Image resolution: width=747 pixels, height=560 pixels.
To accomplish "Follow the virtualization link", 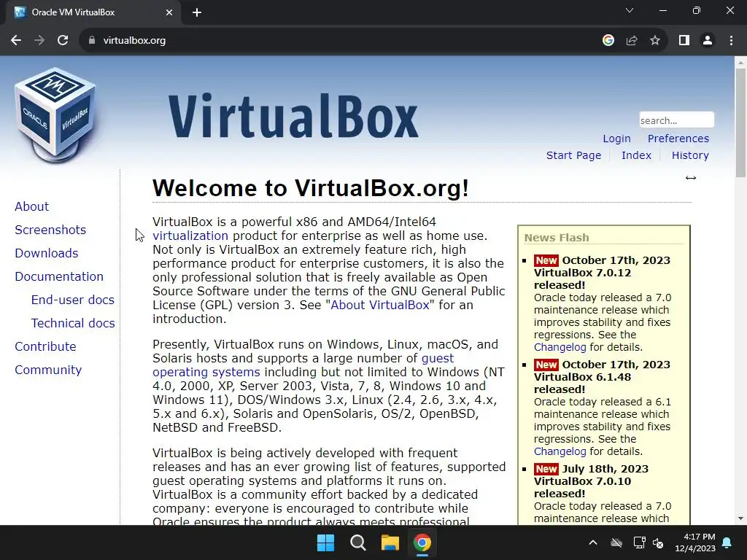I will coord(190,236).
